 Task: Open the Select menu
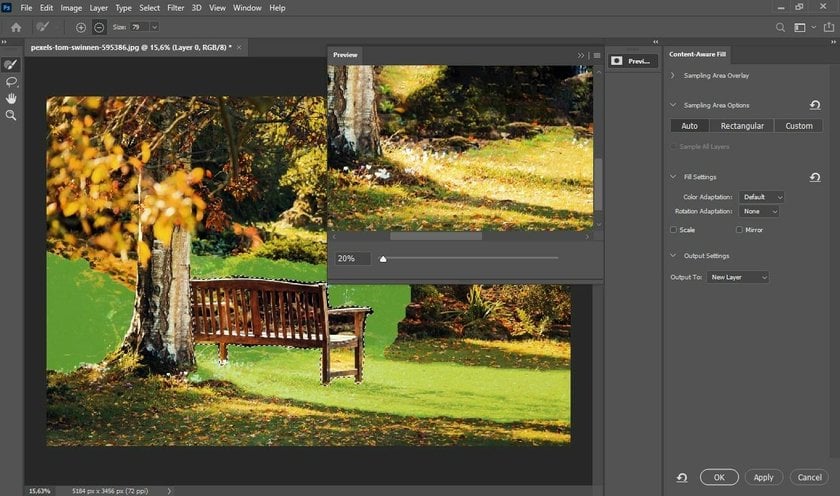[149, 8]
